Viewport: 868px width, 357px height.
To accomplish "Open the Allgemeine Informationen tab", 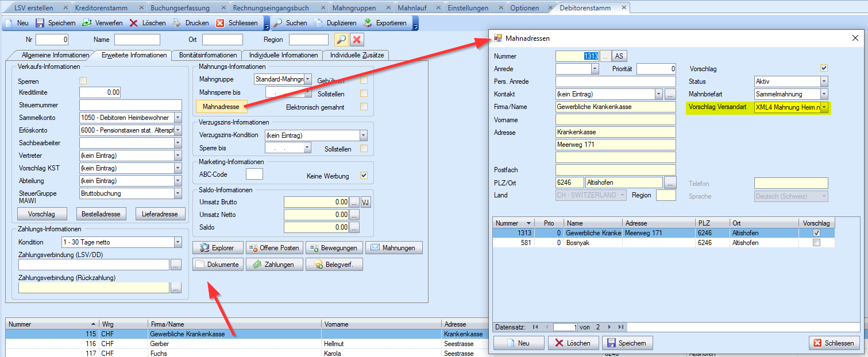I will click(x=55, y=55).
